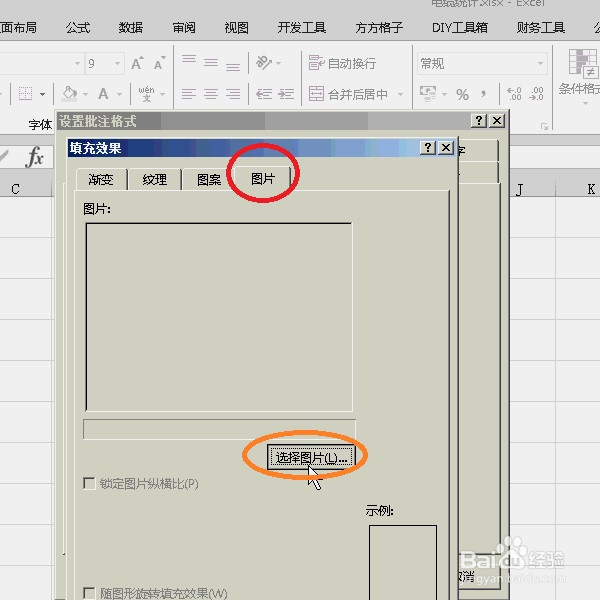
Task: Select the bottom align icon
Action: (233, 67)
